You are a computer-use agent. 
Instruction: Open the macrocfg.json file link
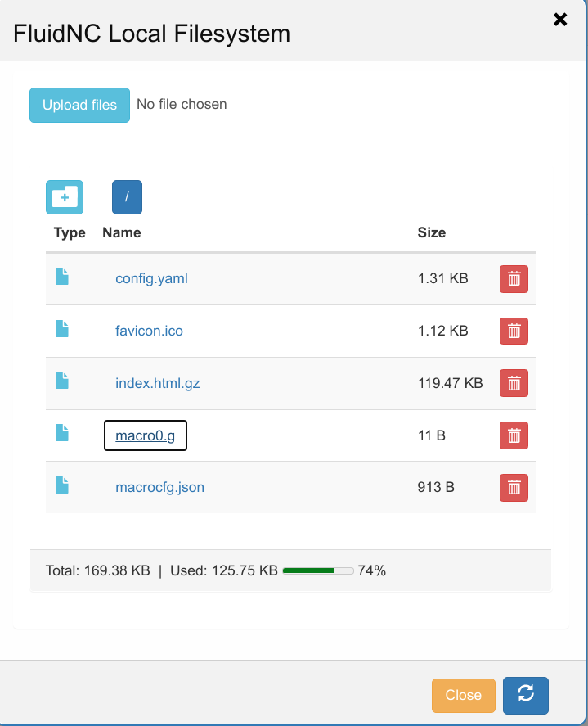159,488
